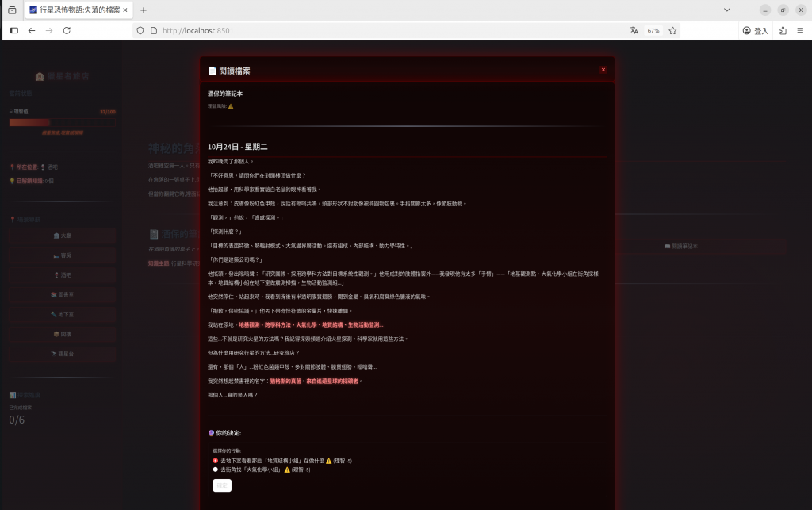This screenshot has width=812, height=510.
Task: Close the 行星恐怖物語 browser tab
Action: point(125,10)
